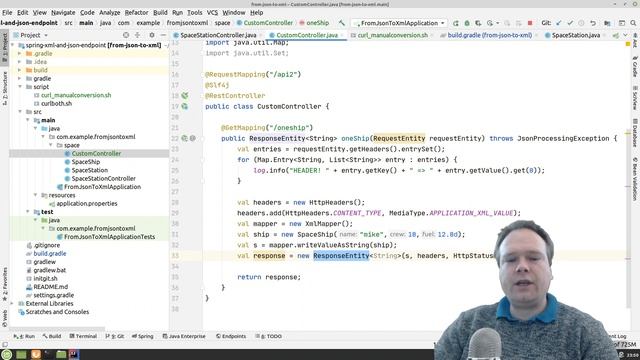Stop the running application, red square
The height and width of the screenshot is (360, 640).
(530, 23)
